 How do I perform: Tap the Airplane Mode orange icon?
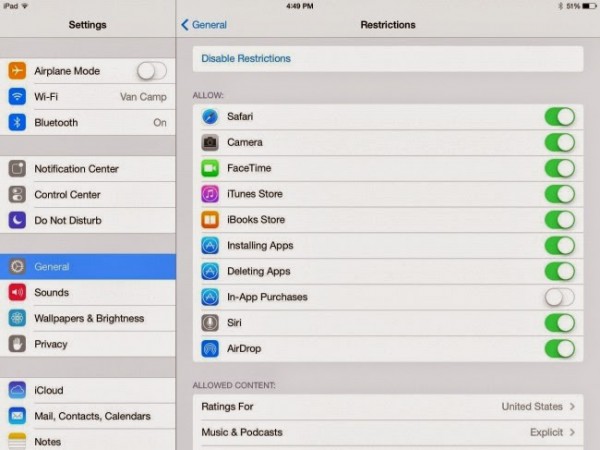click(x=17, y=71)
